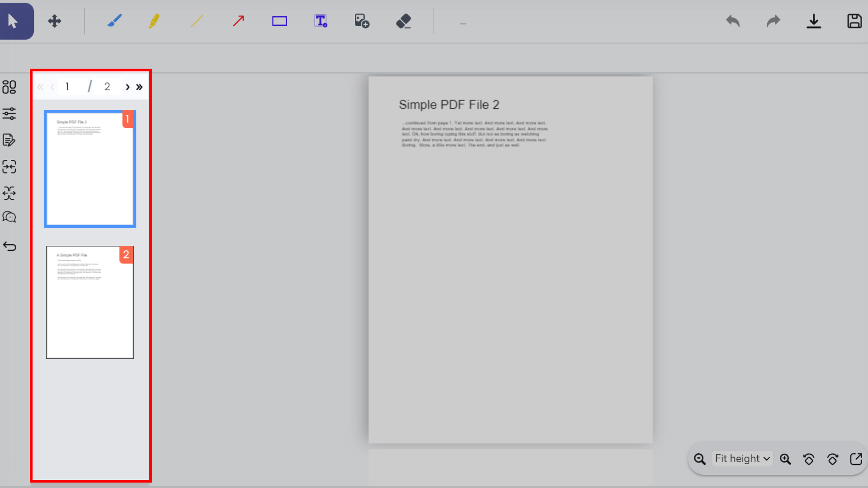The width and height of the screenshot is (868, 488).
Task: Rotate page clockwise
Action: pos(832,459)
